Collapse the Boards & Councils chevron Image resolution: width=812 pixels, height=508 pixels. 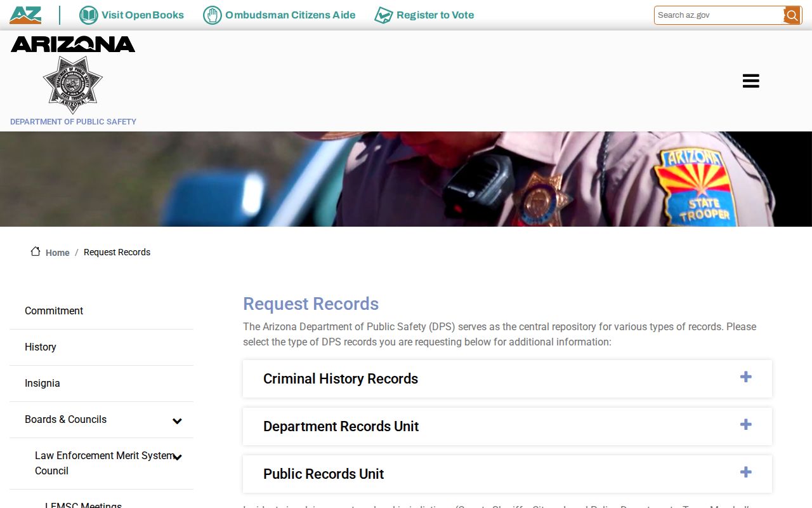pos(178,420)
